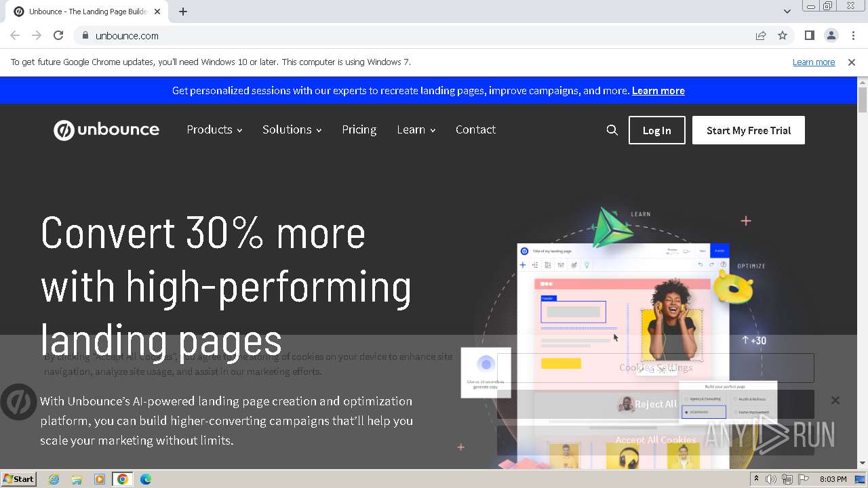Viewport: 868px width, 488px height.
Task: Close the Unbounce browser tab
Action: point(157,12)
